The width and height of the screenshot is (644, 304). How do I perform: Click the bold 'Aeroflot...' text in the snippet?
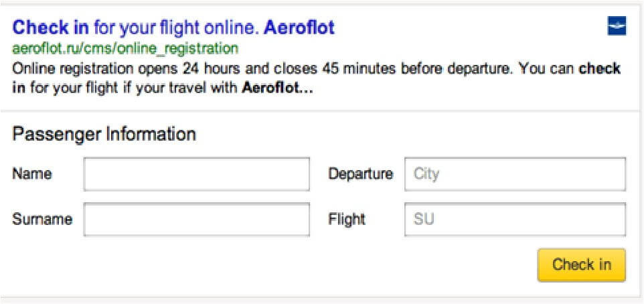[278, 88]
